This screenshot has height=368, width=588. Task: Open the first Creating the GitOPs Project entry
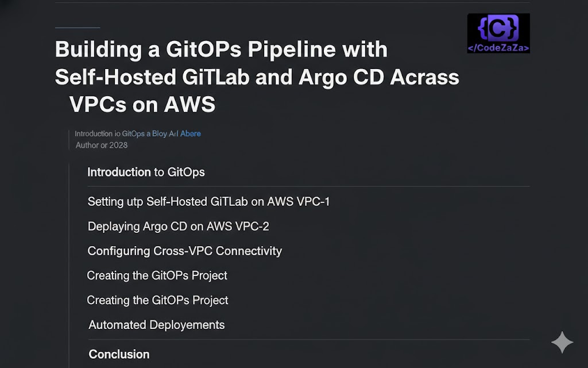pyautogui.click(x=157, y=276)
